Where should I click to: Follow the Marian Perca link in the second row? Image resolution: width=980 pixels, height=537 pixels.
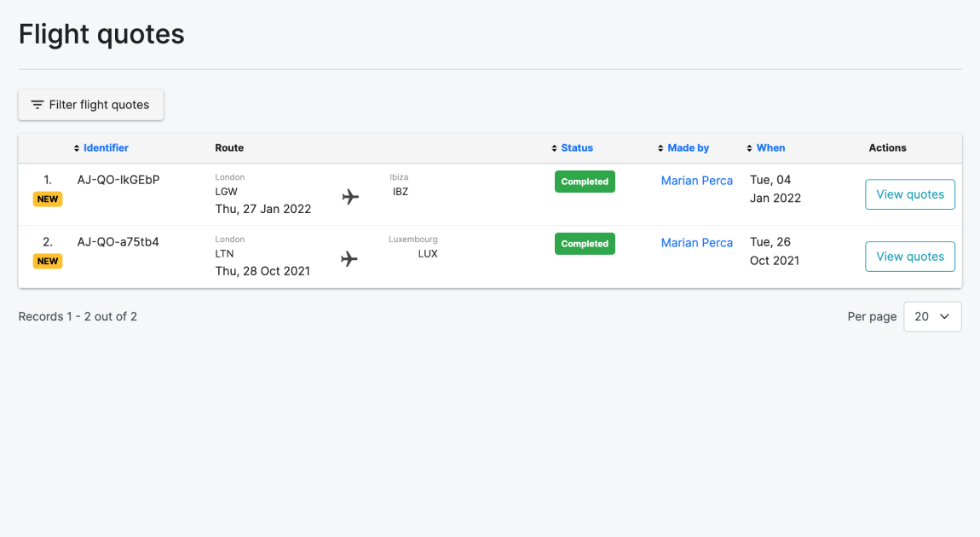[696, 243]
